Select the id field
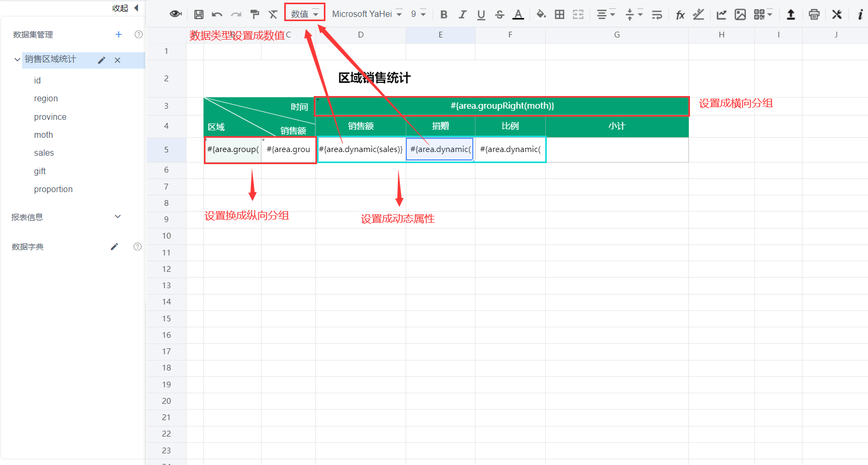 [38, 80]
